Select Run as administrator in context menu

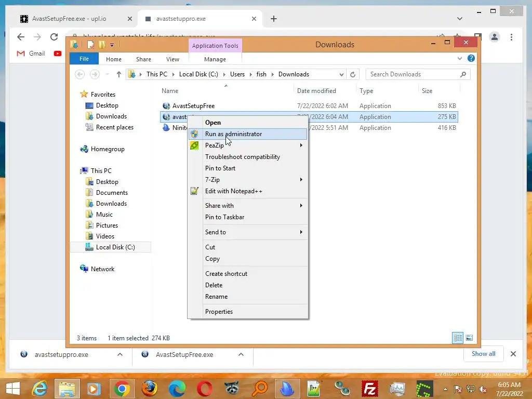pos(248,134)
